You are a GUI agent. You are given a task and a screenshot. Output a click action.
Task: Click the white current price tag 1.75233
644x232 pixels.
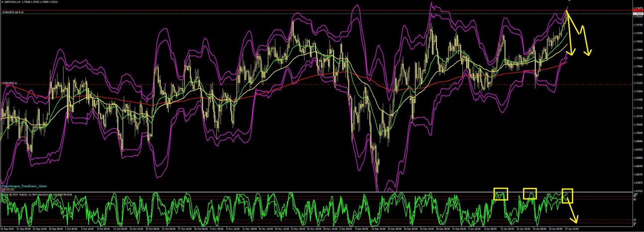638,13
